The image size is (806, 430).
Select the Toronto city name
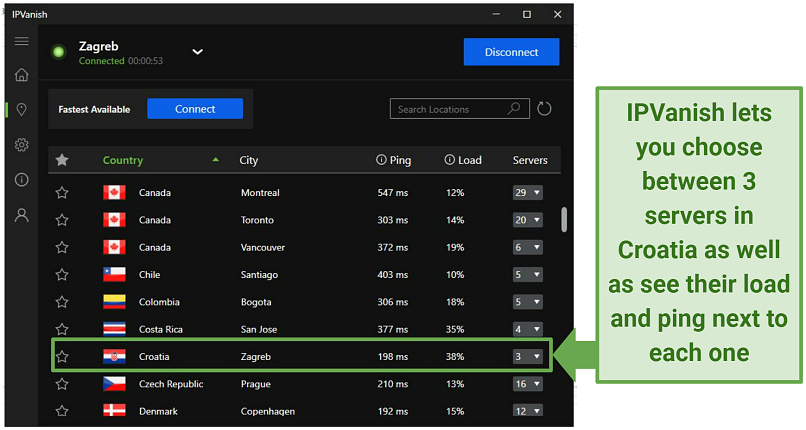click(x=257, y=220)
